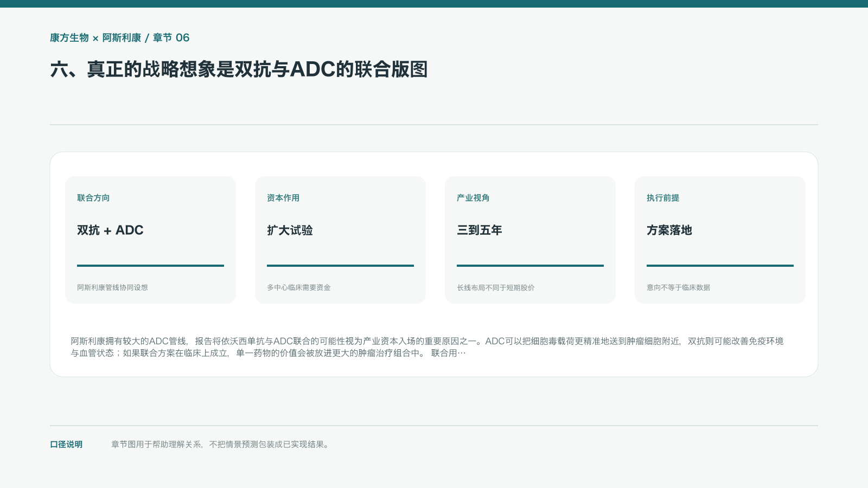This screenshot has width=868, height=488.
Task: Click the caption 长线布局不同于短期股价
Action: 495,287
